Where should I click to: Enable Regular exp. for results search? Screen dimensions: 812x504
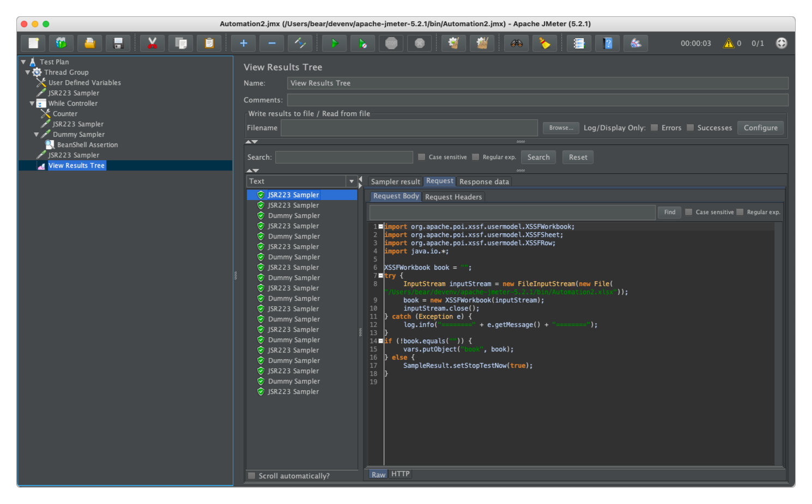(476, 157)
